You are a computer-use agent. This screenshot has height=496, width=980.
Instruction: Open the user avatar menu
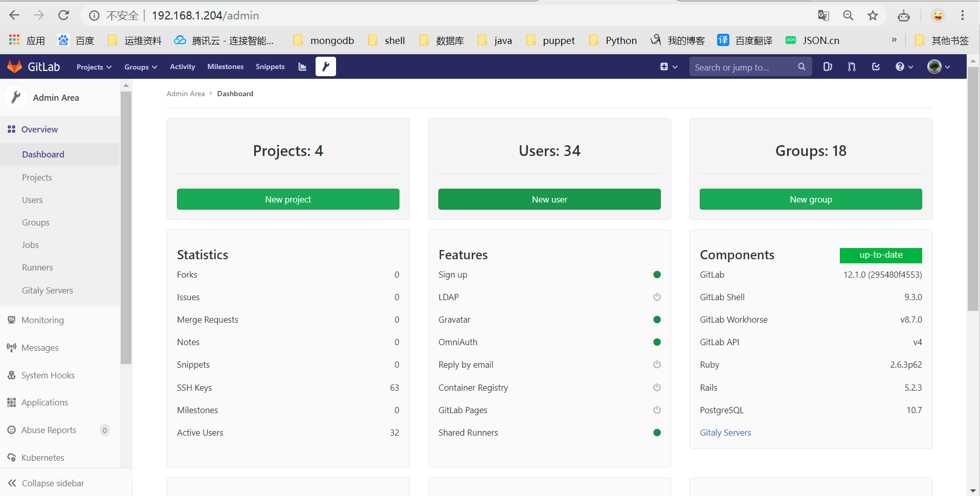pos(939,66)
